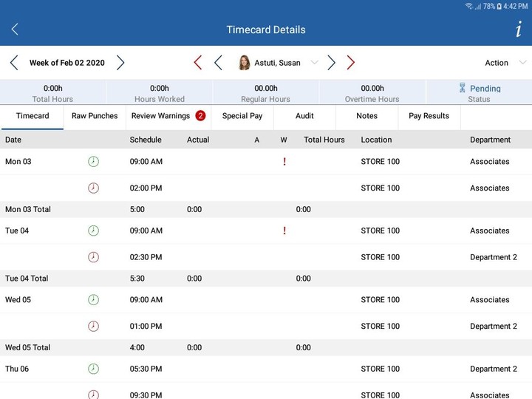This screenshot has height=399, width=532.
Task: Open Pay Results tab
Action: click(x=429, y=116)
